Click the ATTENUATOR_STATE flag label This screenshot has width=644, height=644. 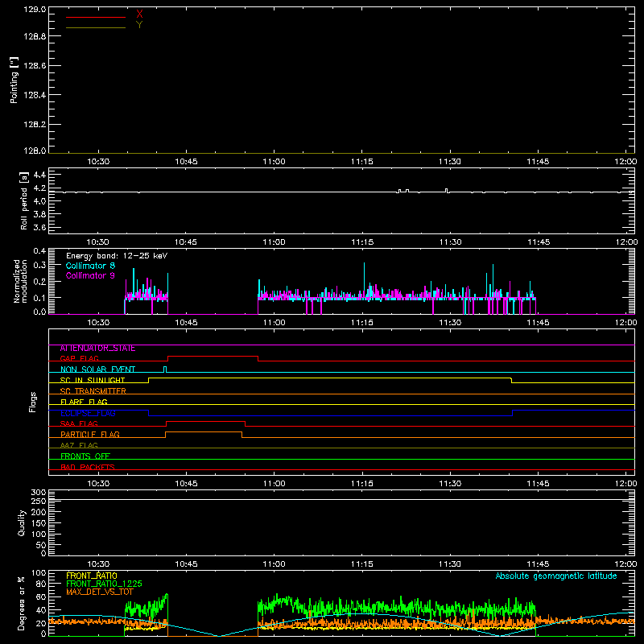(97, 349)
